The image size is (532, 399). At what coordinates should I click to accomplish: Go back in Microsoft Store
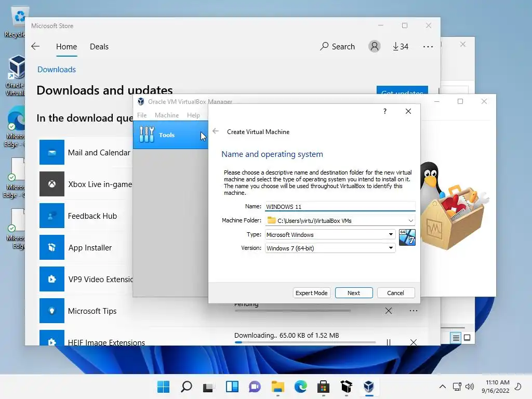35,46
